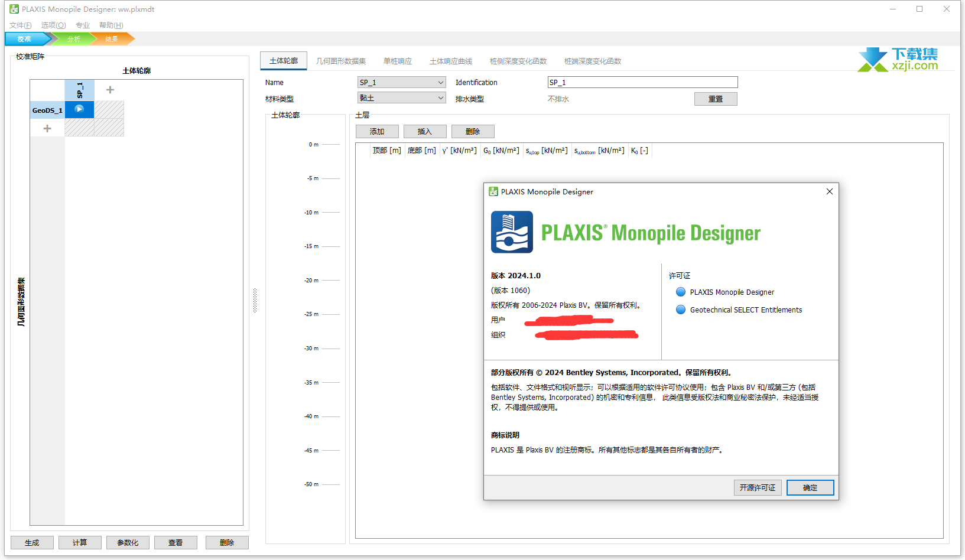
Task: Close the About dialog with the X
Action: (x=830, y=191)
